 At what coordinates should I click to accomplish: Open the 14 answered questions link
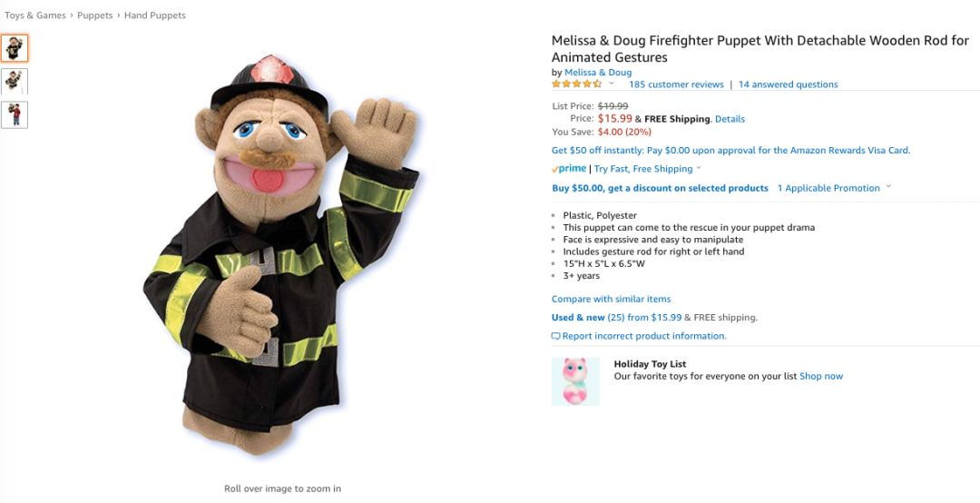coord(789,84)
